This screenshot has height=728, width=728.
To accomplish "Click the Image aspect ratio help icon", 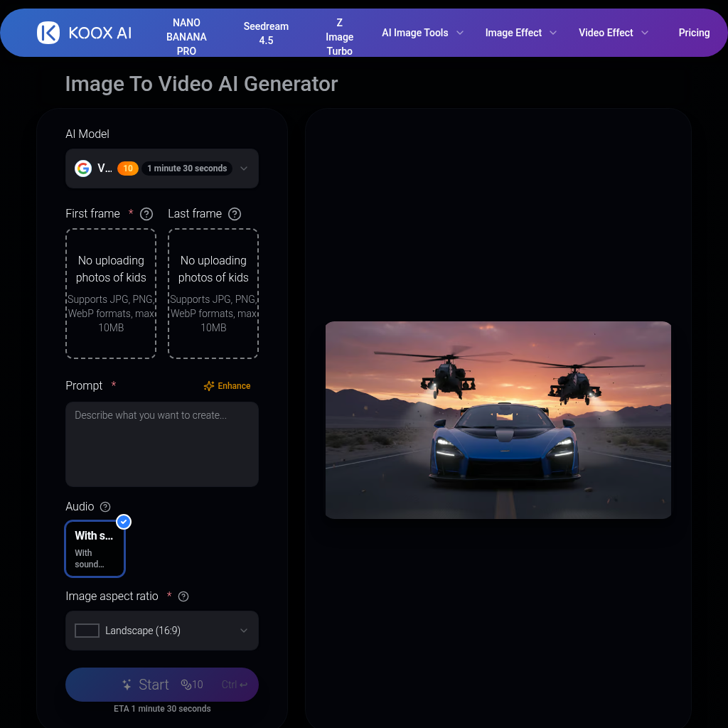I will tap(183, 596).
